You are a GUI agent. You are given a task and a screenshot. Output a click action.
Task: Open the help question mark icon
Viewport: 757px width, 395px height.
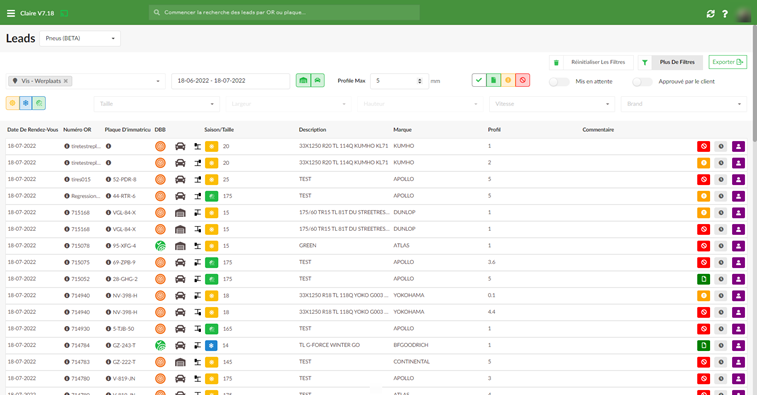click(x=725, y=14)
